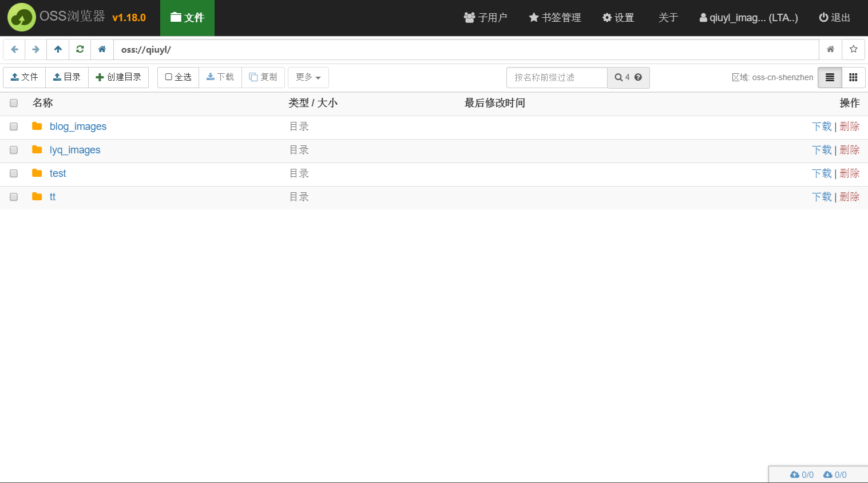
Task: Click the toolbar 下载 button
Action: click(220, 77)
